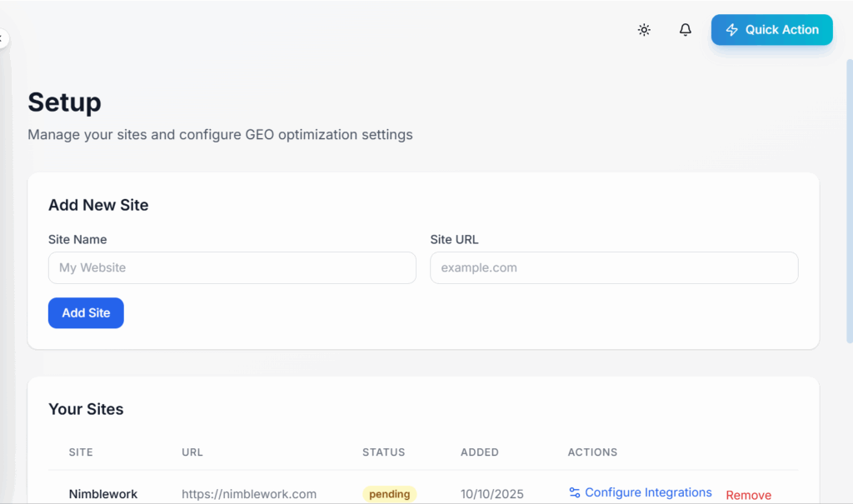The height and width of the screenshot is (504, 853).
Task: Expand the sidebar using the left edge handle
Action: (x=3, y=38)
